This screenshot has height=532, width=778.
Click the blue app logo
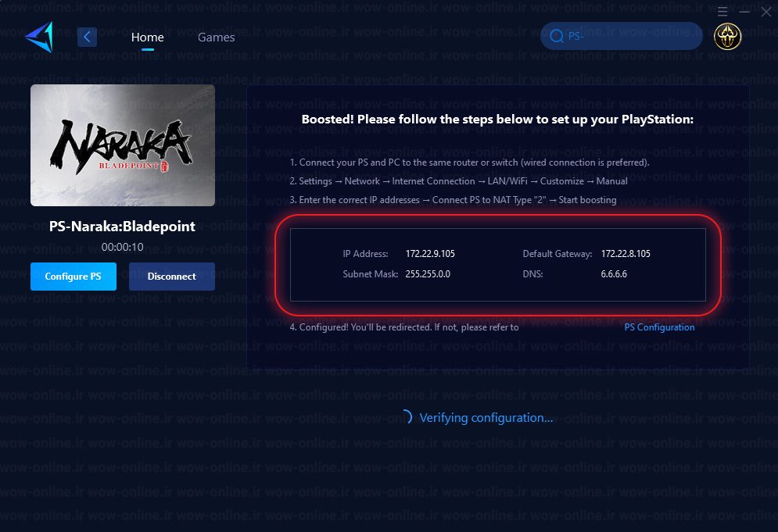40,37
